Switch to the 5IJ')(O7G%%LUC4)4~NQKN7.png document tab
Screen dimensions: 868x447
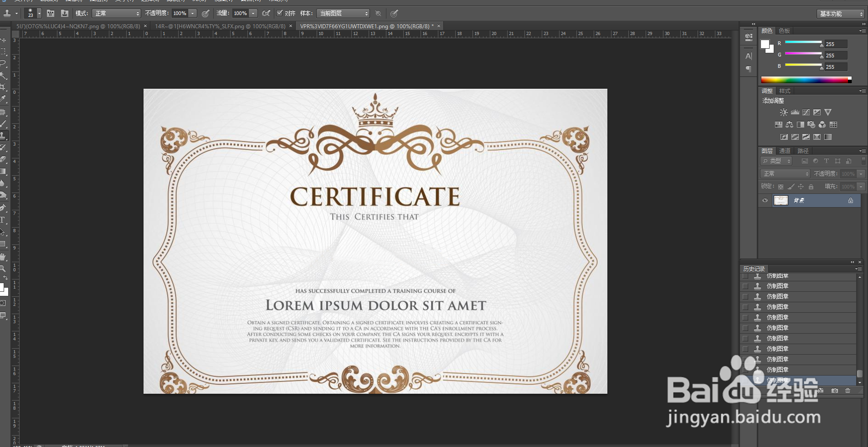pyautogui.click(x=78, y=26)
